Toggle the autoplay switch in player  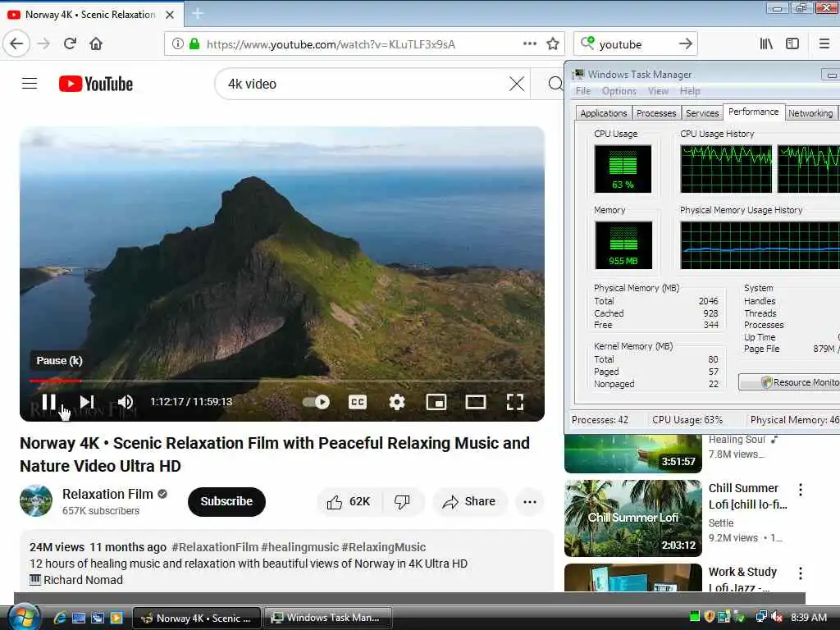click(x=316, y=402)
